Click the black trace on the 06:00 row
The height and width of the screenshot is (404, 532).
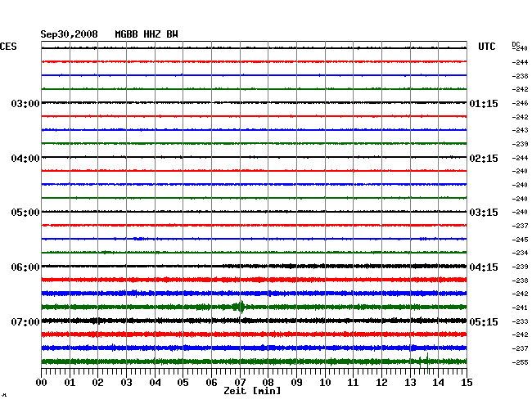[254, 266]
